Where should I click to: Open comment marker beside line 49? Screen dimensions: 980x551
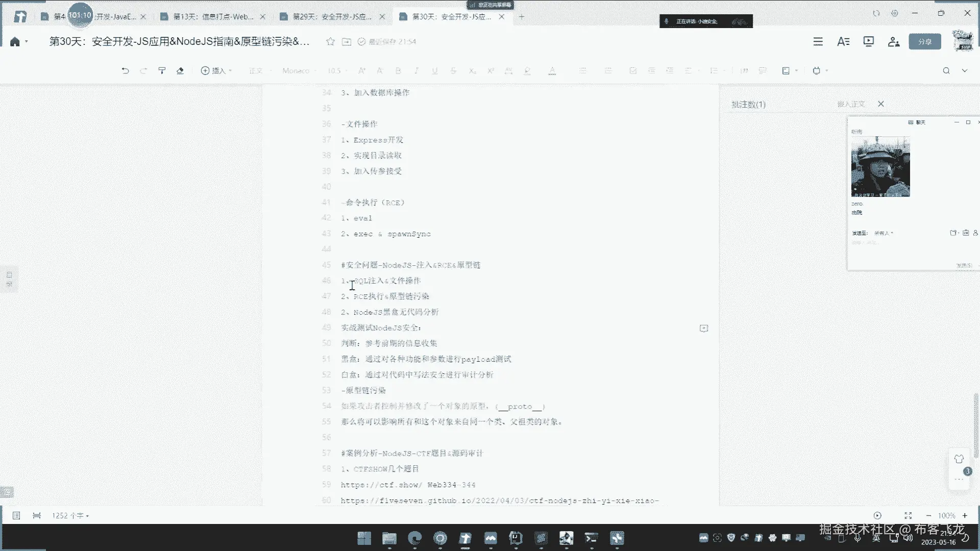[x=704, y=329]
